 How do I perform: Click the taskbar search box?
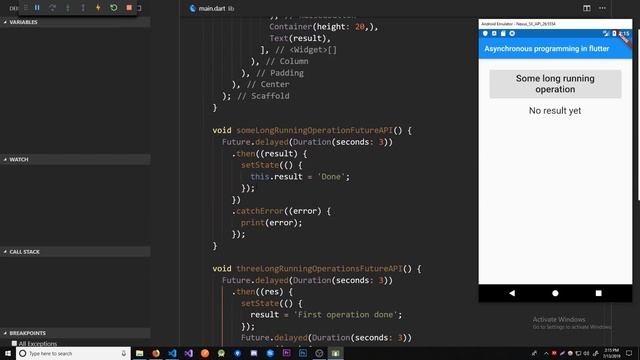click(73, 353)
